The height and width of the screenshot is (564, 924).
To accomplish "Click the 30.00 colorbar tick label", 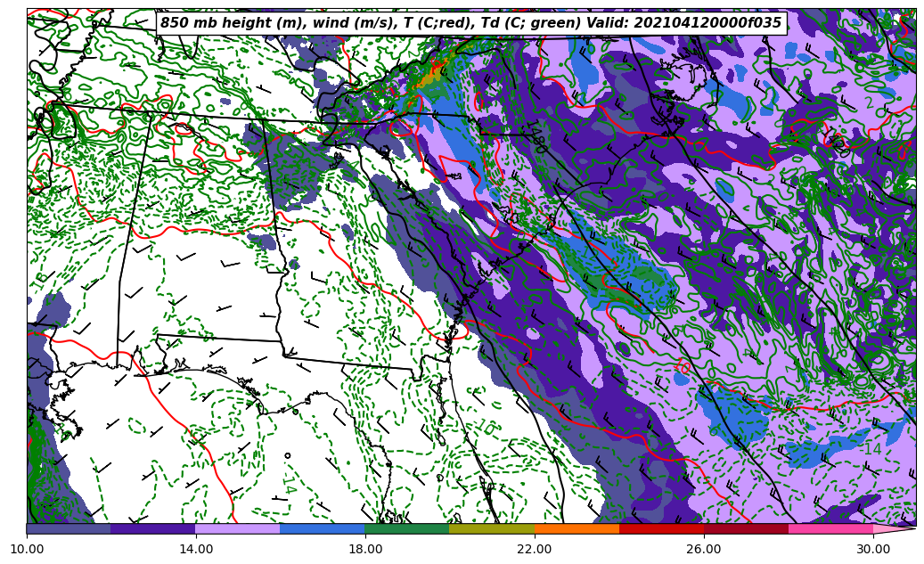I will point(873,549).
